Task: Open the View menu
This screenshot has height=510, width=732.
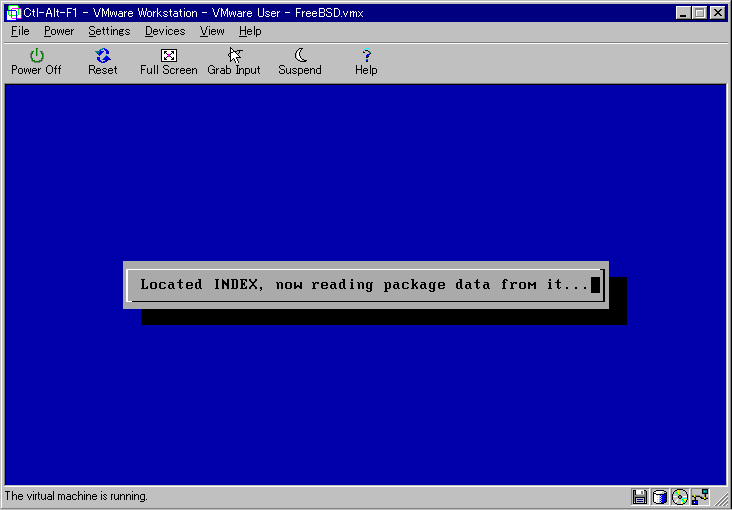Action: 212,31
